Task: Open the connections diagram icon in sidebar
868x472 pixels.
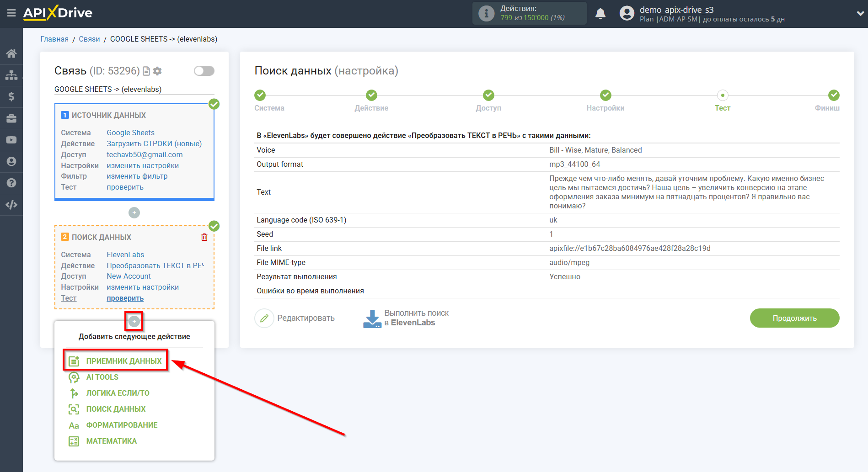Action: pos(11,75)
